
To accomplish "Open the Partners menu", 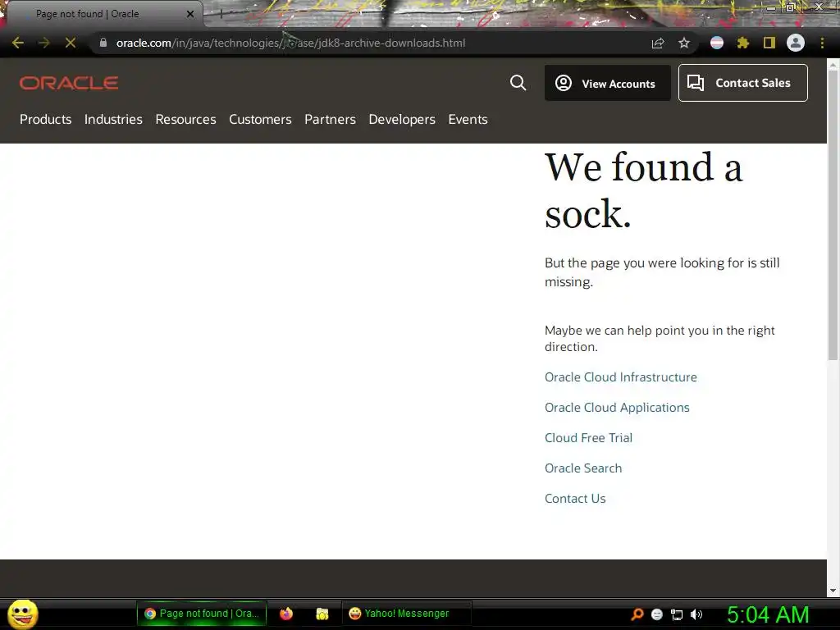I will click(x=330, y=120).
